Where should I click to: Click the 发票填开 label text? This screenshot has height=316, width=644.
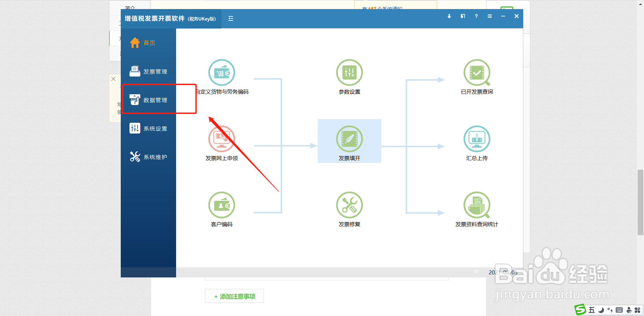tap(350, 158)
